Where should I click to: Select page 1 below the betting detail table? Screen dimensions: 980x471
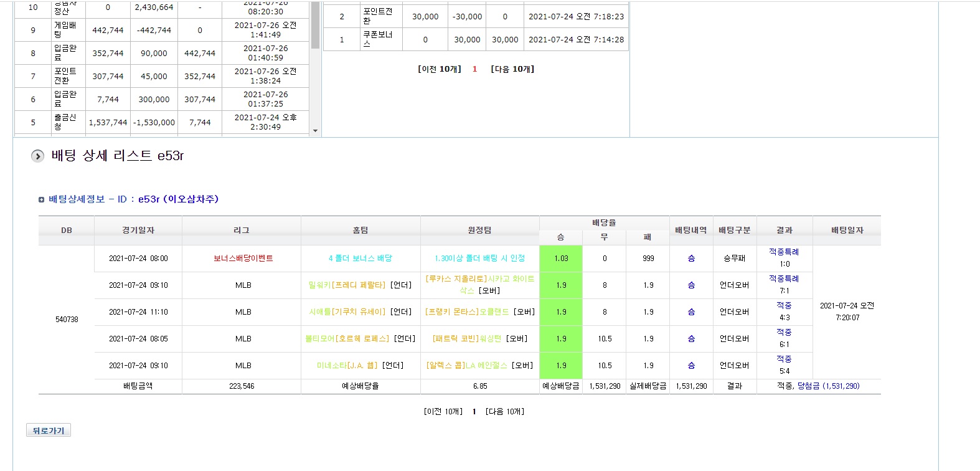tap(474, 412)
